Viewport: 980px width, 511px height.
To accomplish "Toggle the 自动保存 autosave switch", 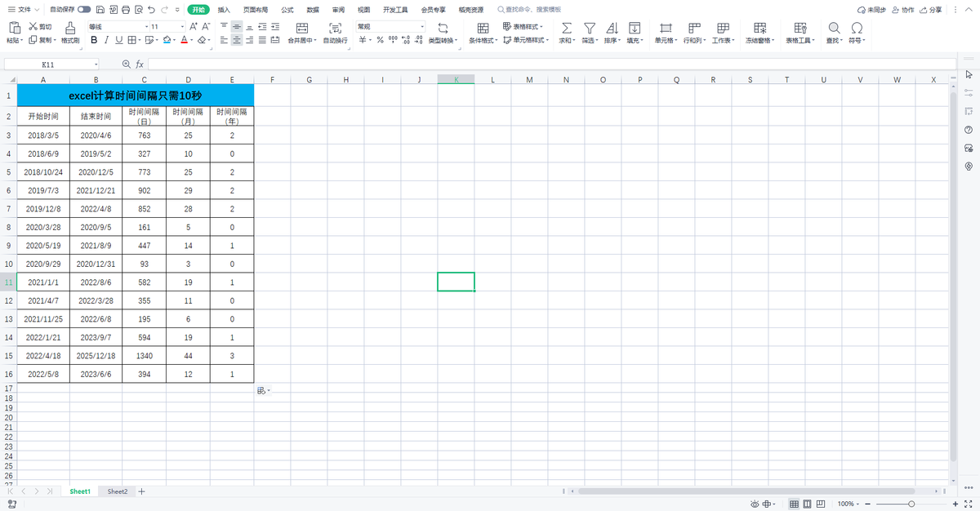I will coord(84,10).
